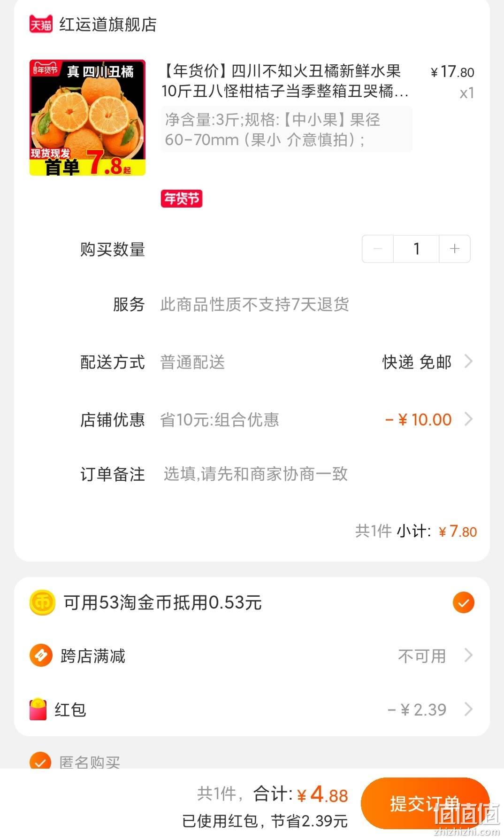This screenshot has width=504, height=840.
Task: Expand the 红包 red packet chevron
Action: tap(468, 709)
